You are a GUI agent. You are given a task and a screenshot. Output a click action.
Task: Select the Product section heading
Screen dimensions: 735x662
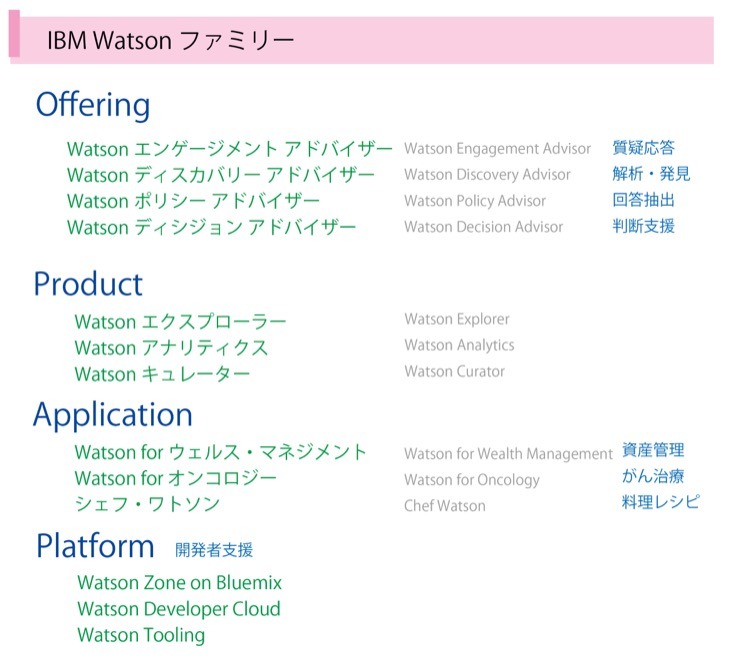tap(88, 284)
